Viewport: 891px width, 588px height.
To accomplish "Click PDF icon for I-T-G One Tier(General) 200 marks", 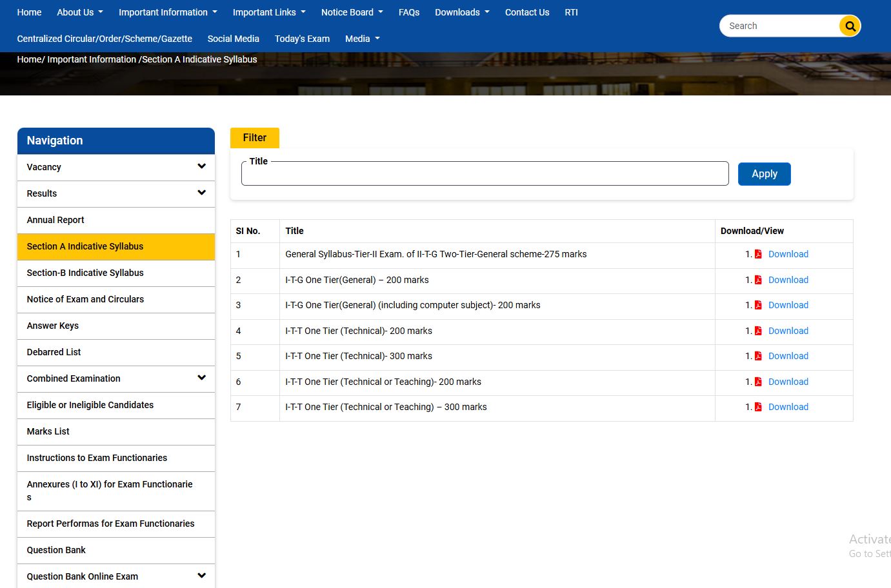I will 758,280.
